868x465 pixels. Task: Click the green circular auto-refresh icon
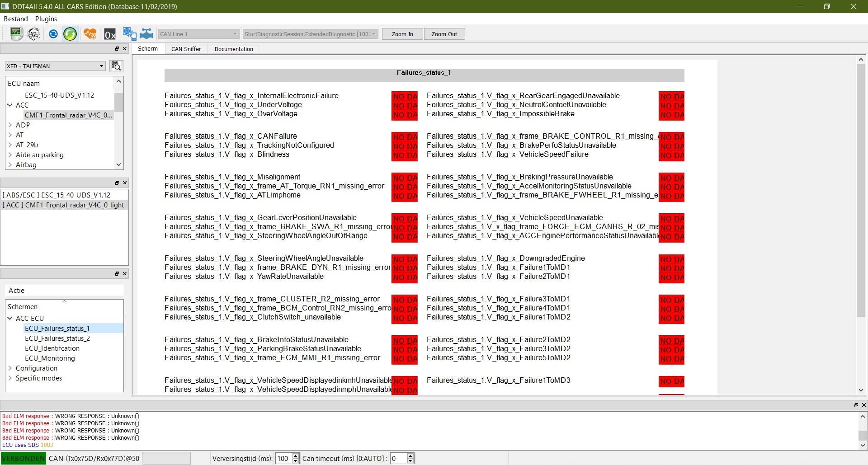70,34
